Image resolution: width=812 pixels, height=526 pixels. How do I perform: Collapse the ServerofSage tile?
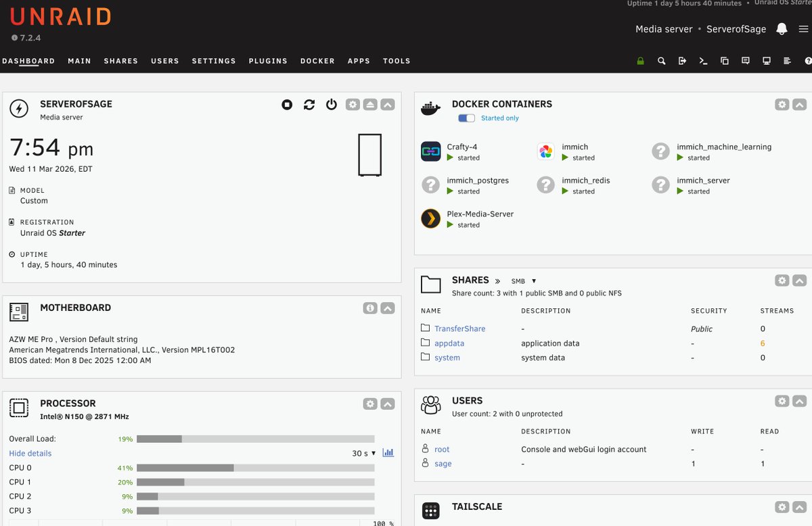(387, 105)
